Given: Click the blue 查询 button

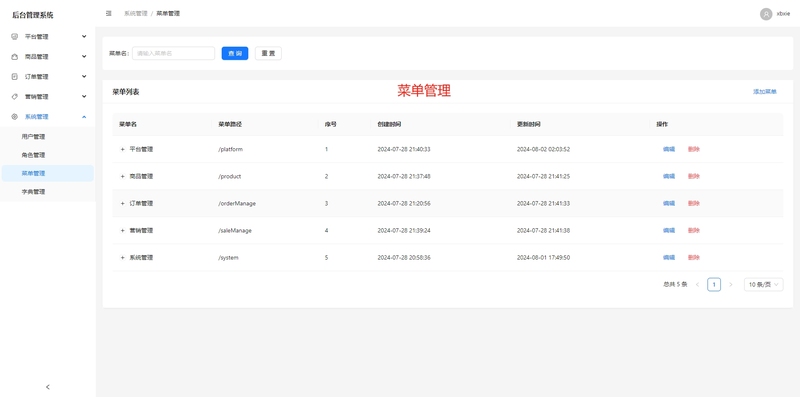Looking at the screenshot, I should [x=235, y=54].
